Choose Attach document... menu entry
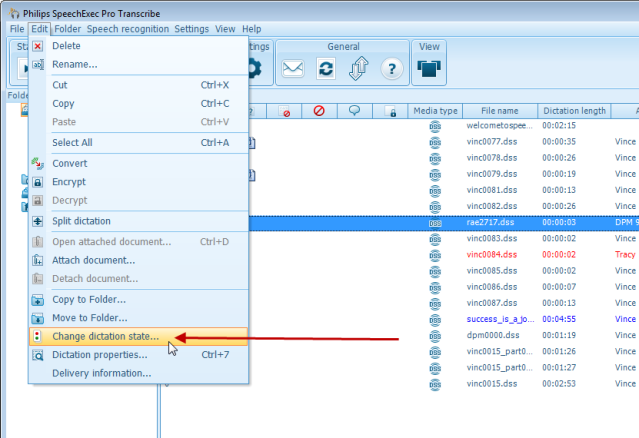The height and width of the screenshot is (438, 639). click(139, 260)
